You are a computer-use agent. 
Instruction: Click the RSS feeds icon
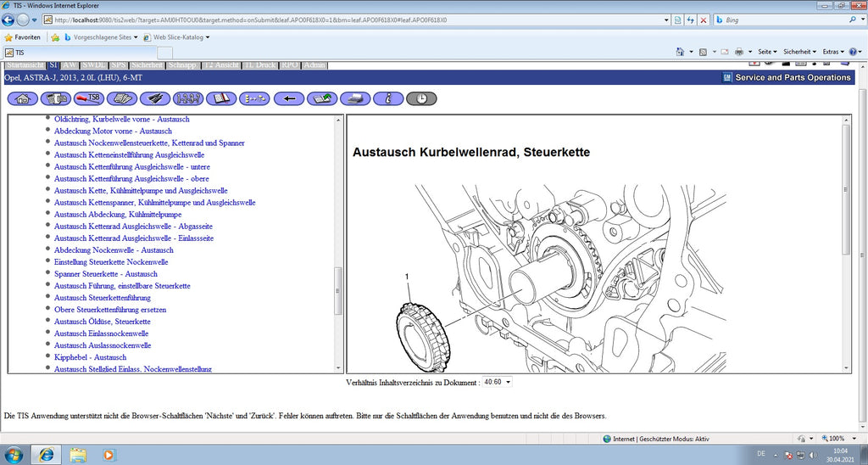tap(703, 52)
